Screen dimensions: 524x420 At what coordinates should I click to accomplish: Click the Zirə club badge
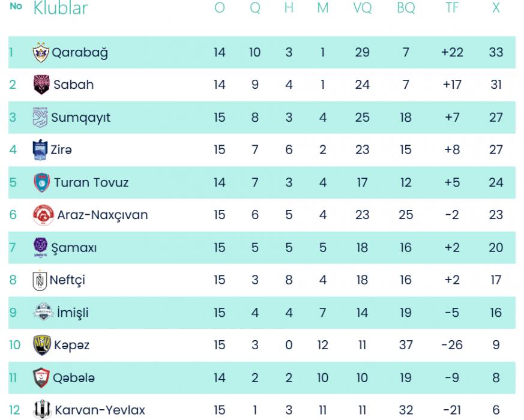pos(40,149)
